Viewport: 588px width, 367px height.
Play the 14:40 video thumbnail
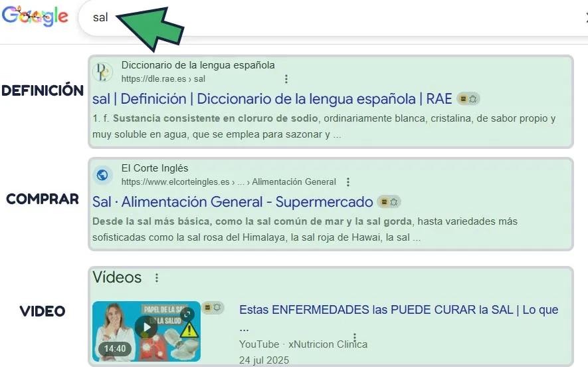tap(146, 331)
